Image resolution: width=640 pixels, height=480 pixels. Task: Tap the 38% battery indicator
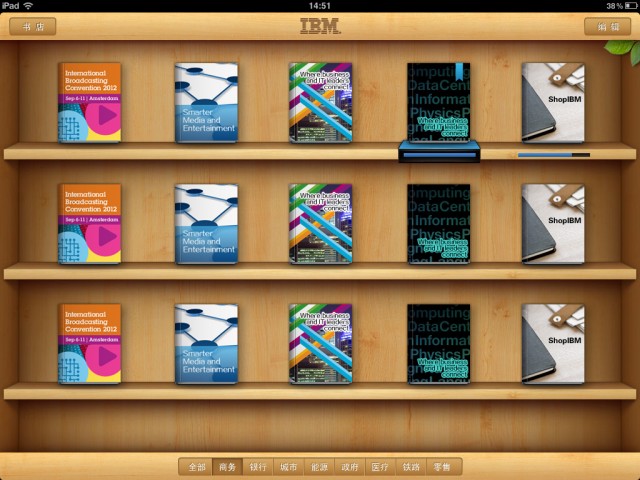621,5
